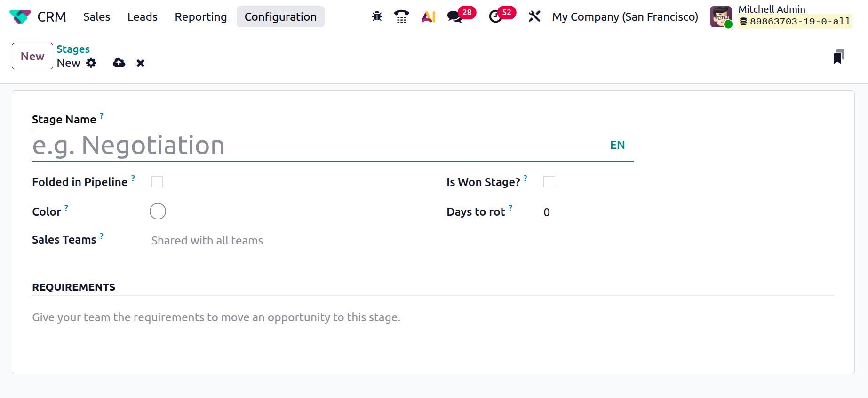Open the VoIP phone dialer icon
868x398 pixels.
[401, 16]
